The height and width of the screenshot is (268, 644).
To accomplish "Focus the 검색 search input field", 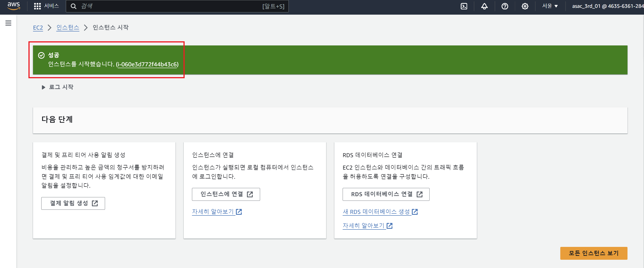I will pos(170,6).
